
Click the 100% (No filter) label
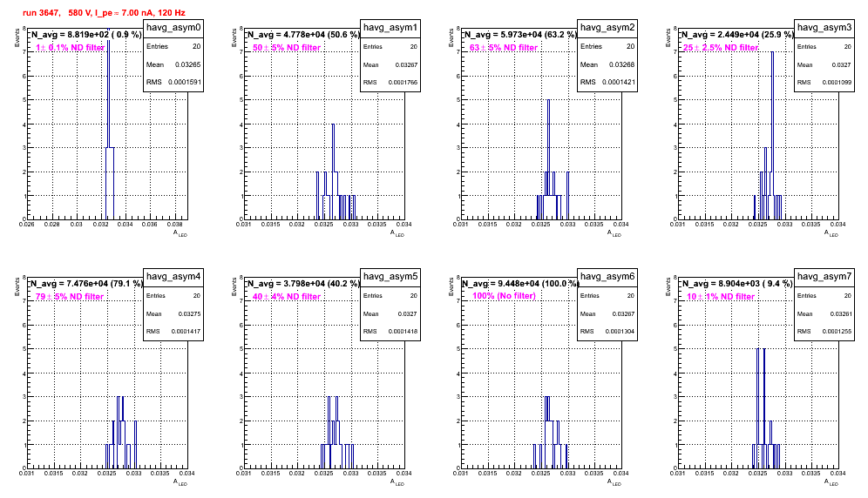(x=505, y=296)
